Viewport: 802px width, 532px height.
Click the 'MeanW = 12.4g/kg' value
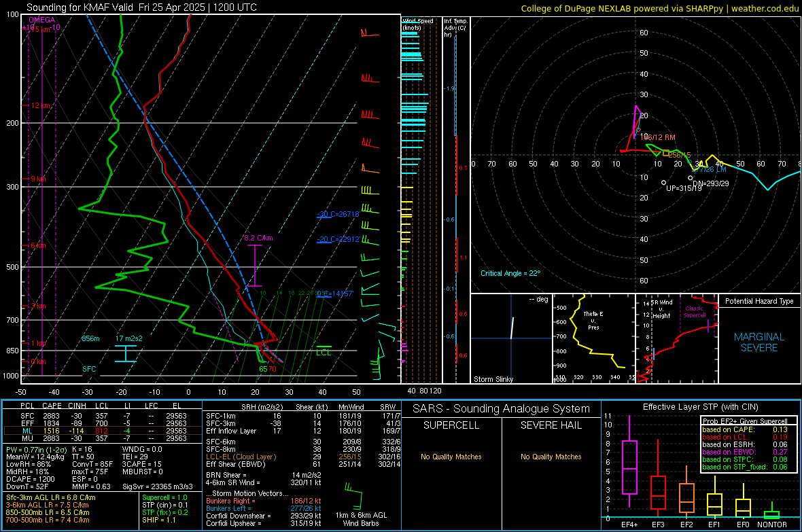click(x=35, y=457)
